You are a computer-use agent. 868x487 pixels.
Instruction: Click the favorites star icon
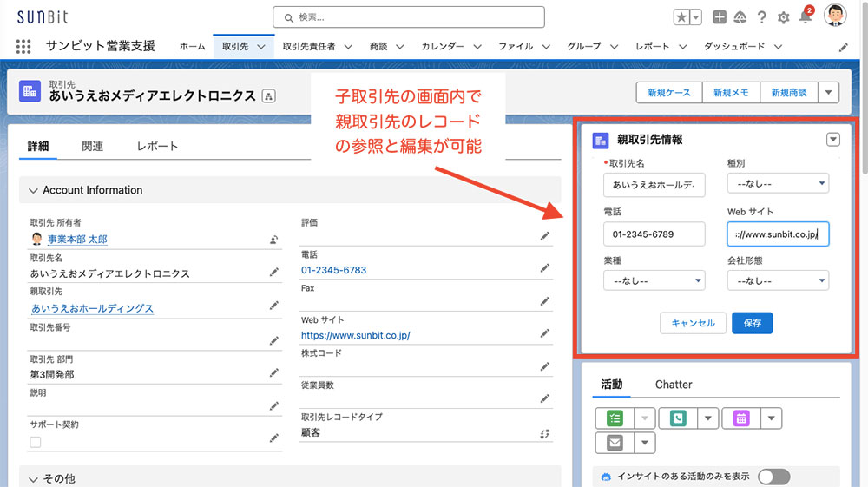pyautogui.click(x=681, y=17)
